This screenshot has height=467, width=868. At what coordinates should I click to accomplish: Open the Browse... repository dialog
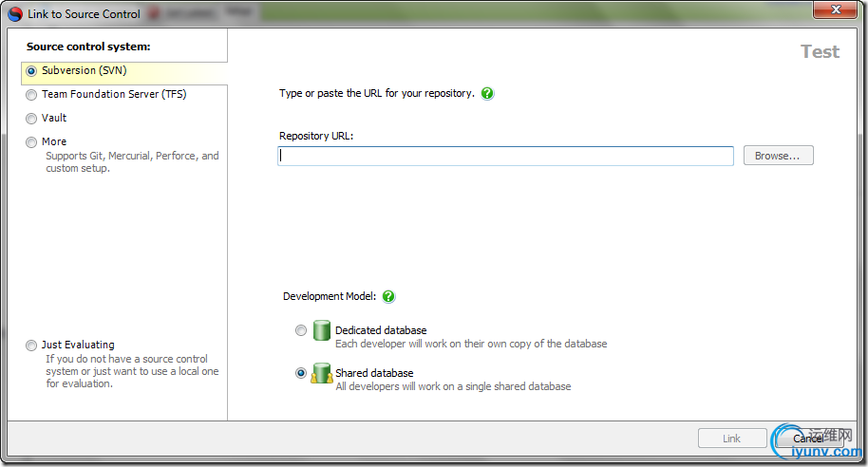pyautogui.click(x=778, y=156)
